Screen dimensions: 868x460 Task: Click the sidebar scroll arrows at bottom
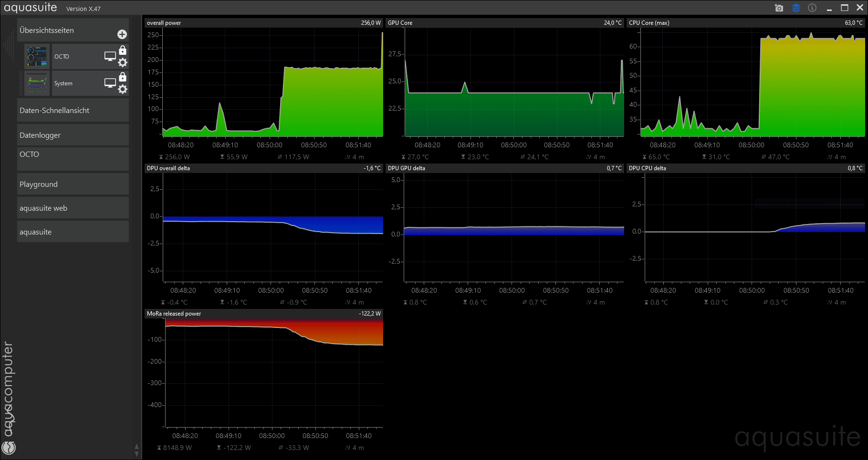click(136, 450)
